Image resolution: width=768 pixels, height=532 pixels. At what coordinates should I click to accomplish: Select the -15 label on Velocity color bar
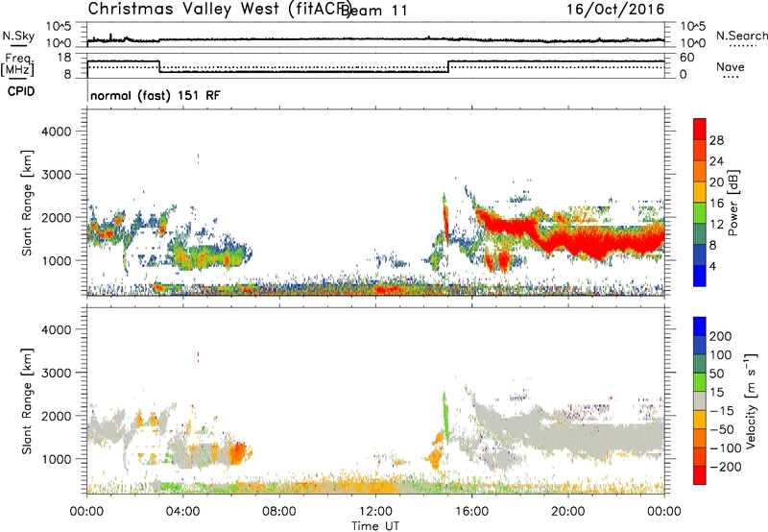(722, 410)
